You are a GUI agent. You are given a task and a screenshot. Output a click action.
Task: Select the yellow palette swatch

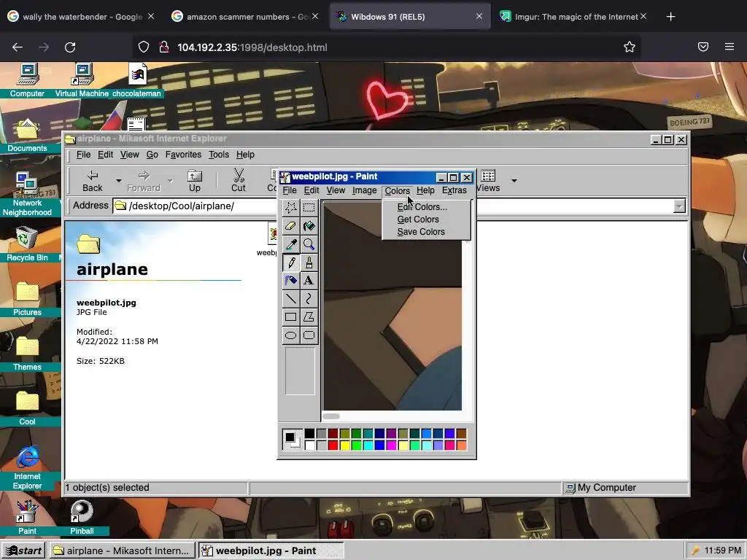[x=344, y=446]
